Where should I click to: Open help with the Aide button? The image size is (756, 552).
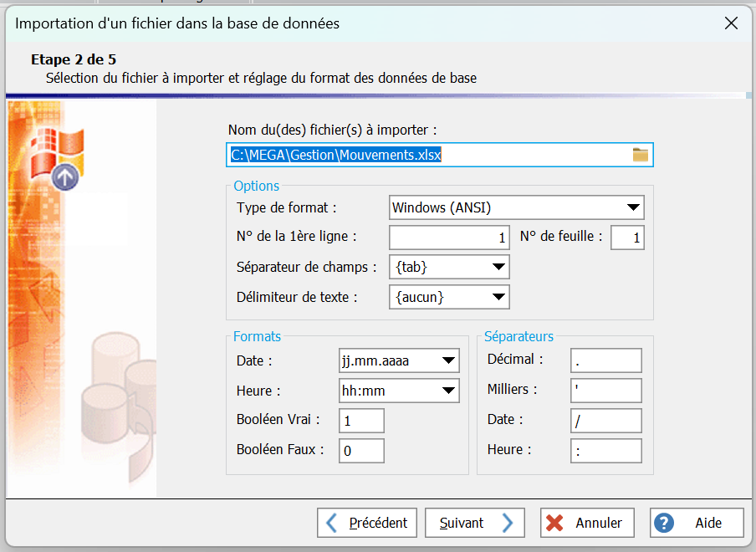[697, 523]
